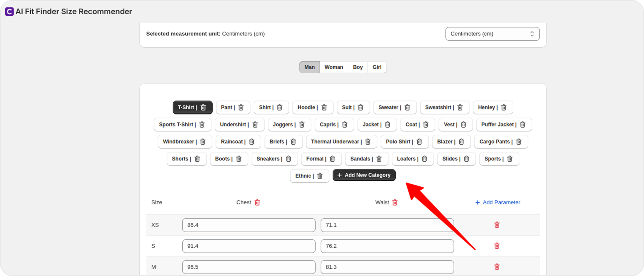This screenshot has width=644, height=276.
Task: Click the Add Parameter link
Action: pyautogui.click(x=498, y=202)
